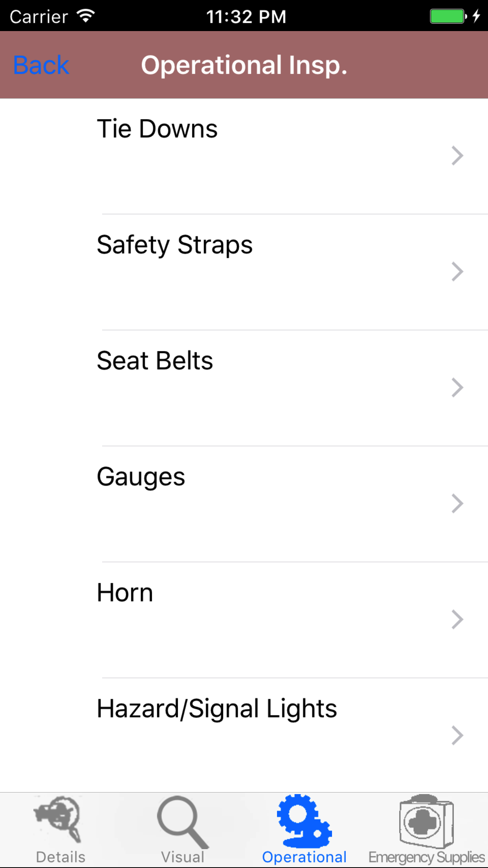The width and height of the screenshot is (488, 868).
Task: Select the Seat Belts inspection row
Action: click(x=155, y=361)
